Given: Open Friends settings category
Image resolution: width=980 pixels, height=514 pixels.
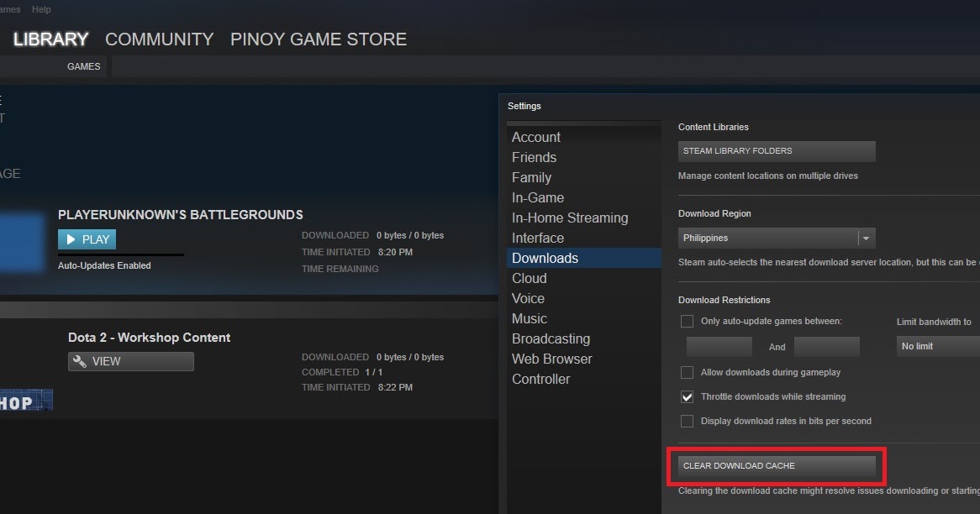Looking at the screenshot, I should (x=584, y=157).
